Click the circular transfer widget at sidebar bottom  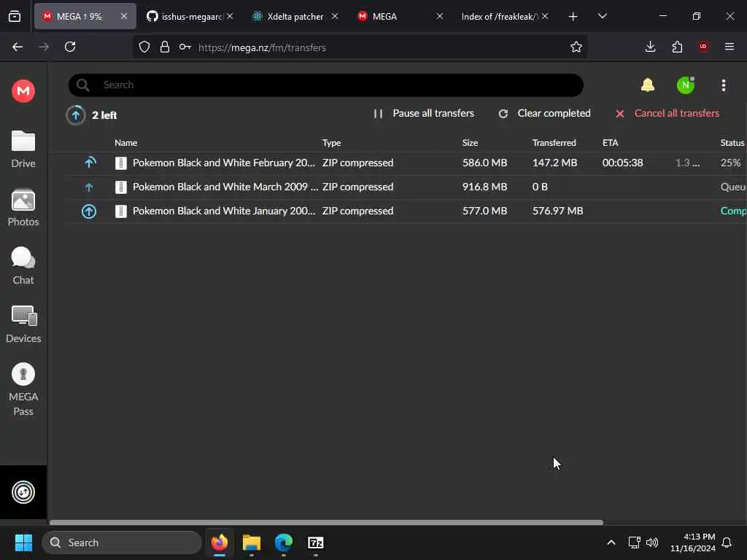pyautogui.click(x=23, y=492)
